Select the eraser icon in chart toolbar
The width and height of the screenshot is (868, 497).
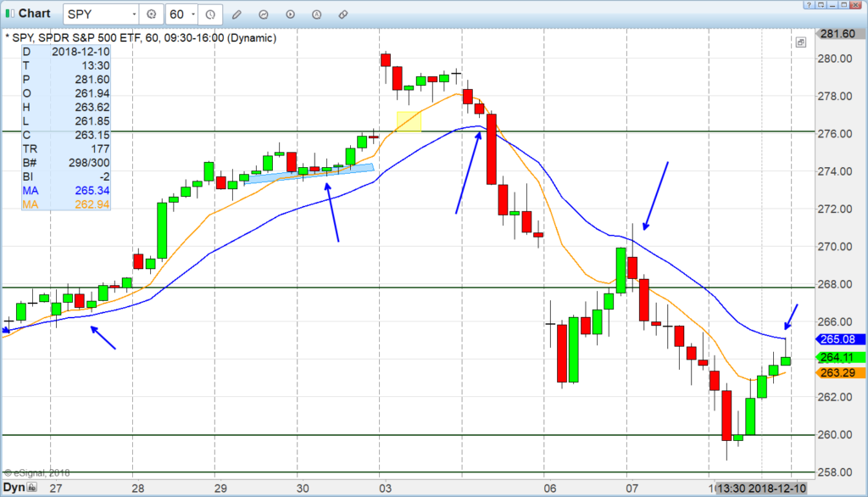[x=343, y=14]
